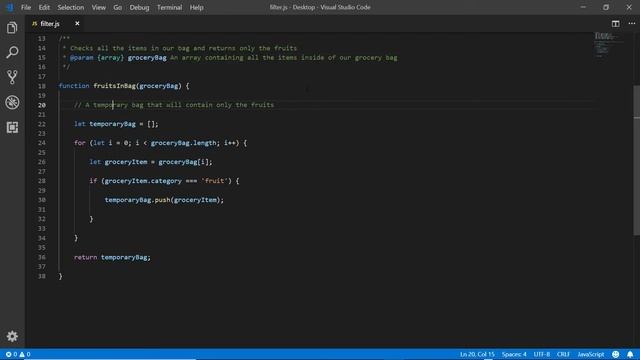
Task: Click the notifications bell icon
Action: click(x=630, y=354)
